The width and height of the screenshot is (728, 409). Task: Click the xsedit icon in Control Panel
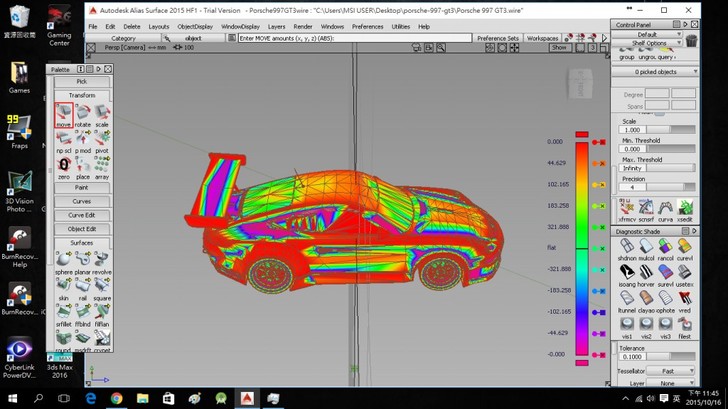[x=684, y=207]
